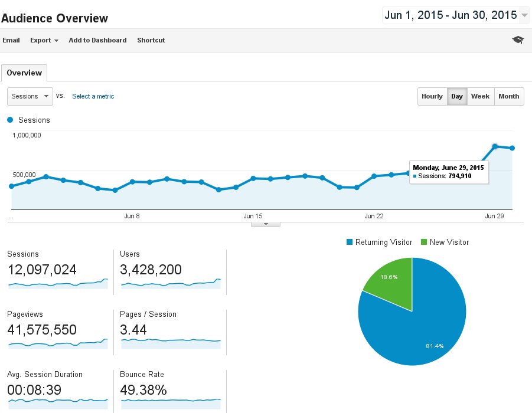Screen dimensions: 532x413
Task: Click the Users sparkline chart
Action: coord(171,283)
